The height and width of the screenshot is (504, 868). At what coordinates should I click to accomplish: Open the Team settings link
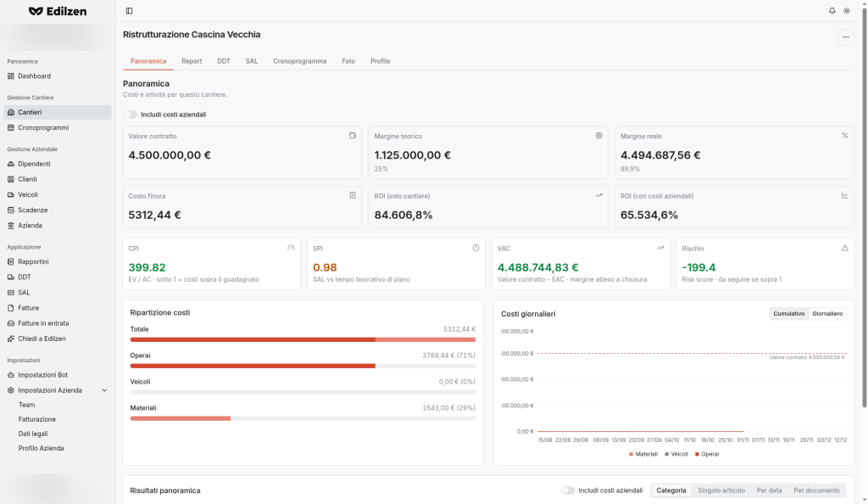26,405
